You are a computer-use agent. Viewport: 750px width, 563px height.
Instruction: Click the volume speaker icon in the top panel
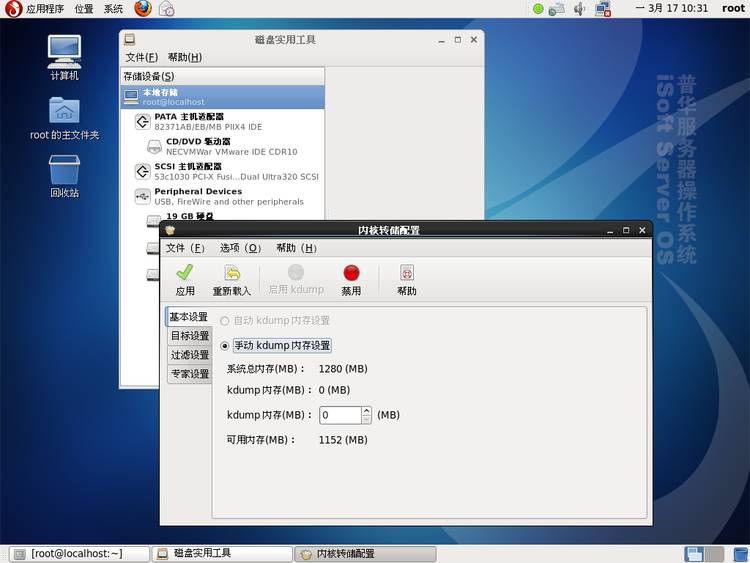(x=581, y=9)
